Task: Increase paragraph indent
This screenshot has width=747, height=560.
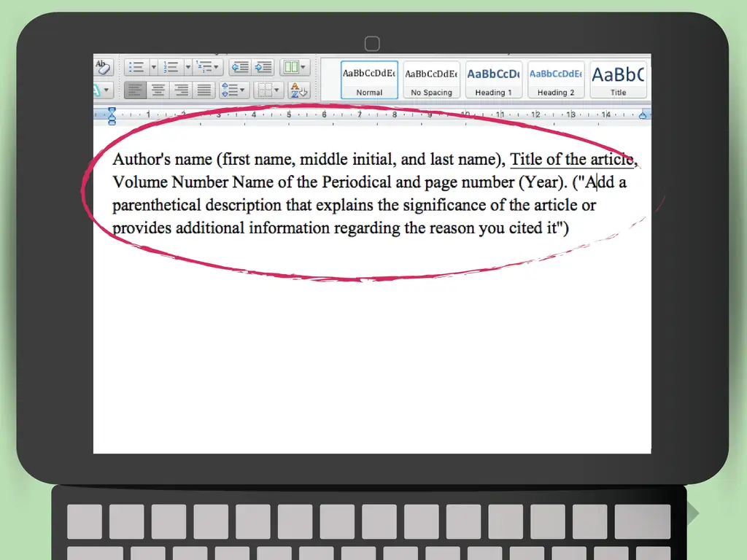Action: pos(263,67)
